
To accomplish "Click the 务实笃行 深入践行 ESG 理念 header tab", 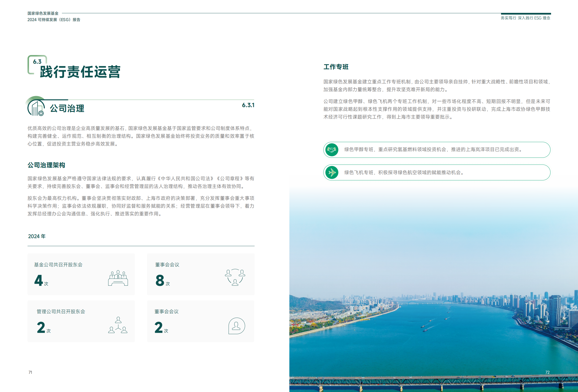I will (x=525, y=18).
